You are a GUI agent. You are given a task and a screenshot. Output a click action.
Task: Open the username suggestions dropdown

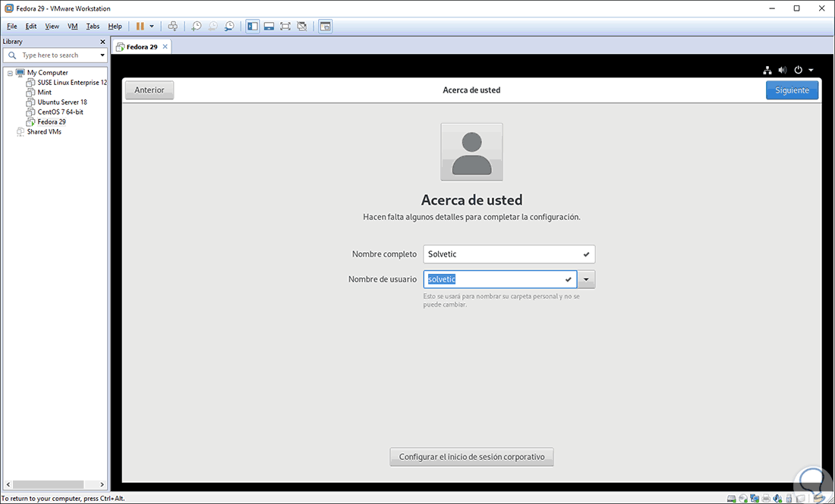click(x=586, y=279)
